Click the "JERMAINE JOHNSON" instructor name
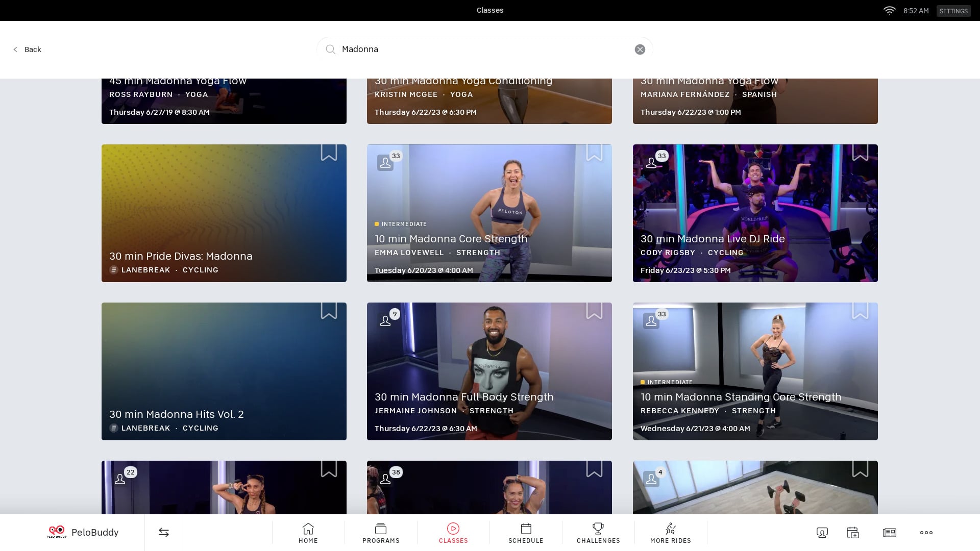Image resolution: width=980 pixels, height=551 pixels. 416,411
